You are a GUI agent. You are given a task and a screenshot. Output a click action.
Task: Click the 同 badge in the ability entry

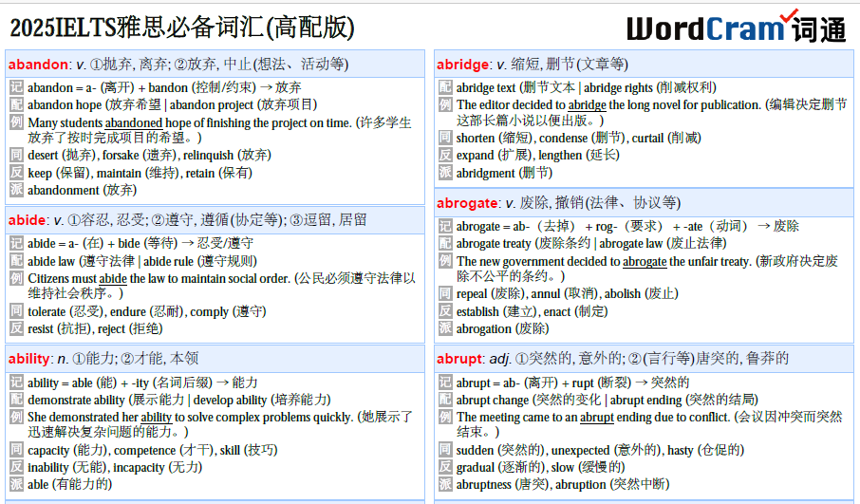pos(16,449)
